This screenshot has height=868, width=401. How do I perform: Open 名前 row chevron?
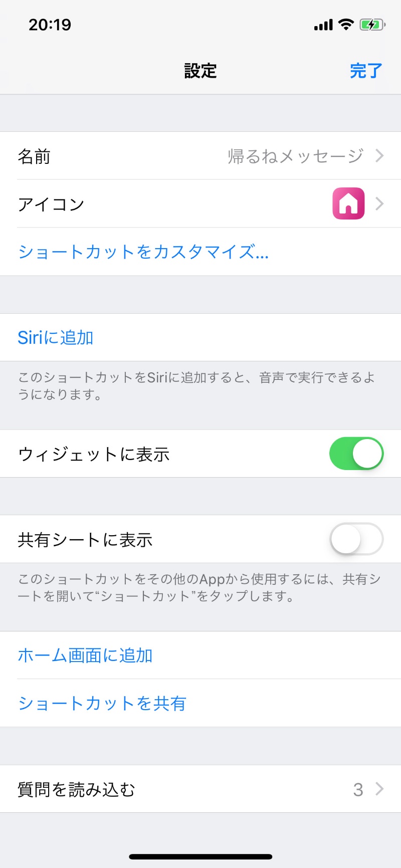379,156
